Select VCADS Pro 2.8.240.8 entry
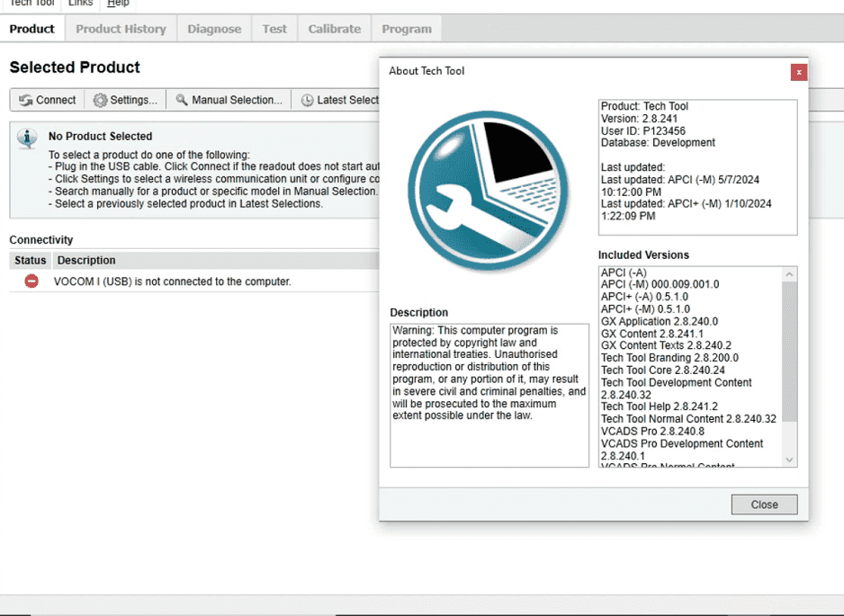844x616 pixels. click(x=652, y=431)
